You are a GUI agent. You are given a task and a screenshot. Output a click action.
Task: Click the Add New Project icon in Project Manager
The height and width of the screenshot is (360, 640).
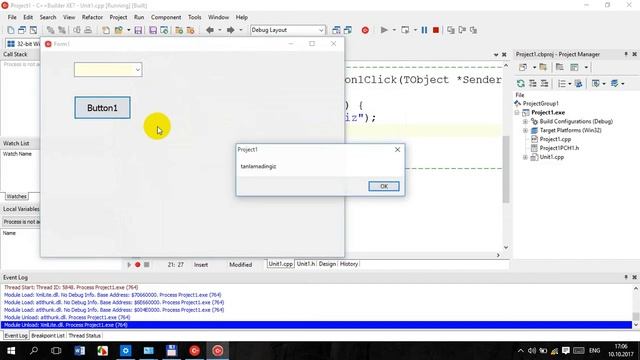coord(523,67)
